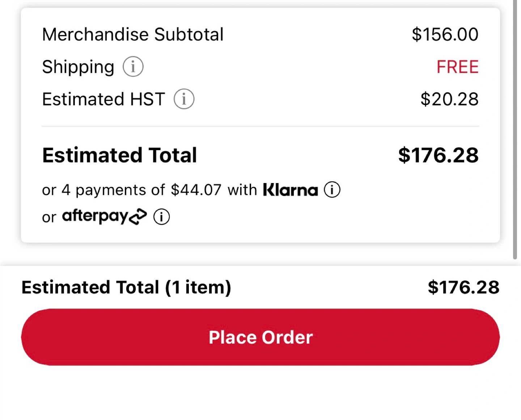The height and width of the screenshot is (420, 521).
Task: Tap the Estimated HST info icon
Action: (x=184, y=99)
